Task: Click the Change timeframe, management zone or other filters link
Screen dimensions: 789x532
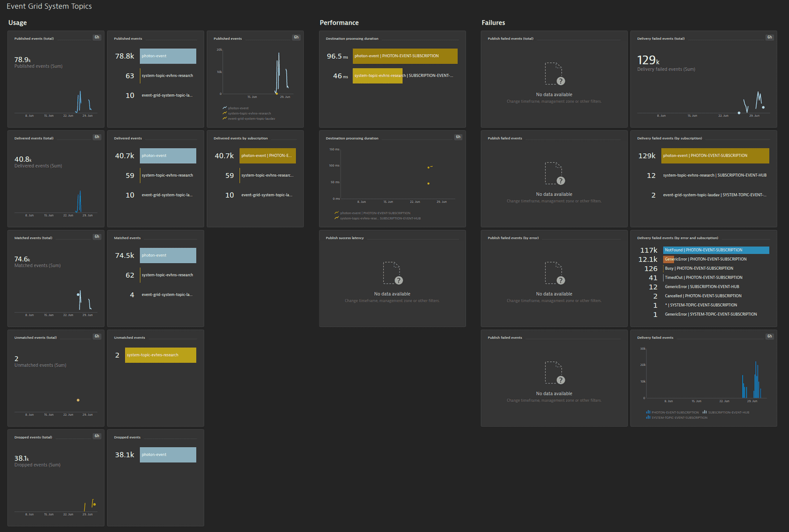Action: [554, 101]
